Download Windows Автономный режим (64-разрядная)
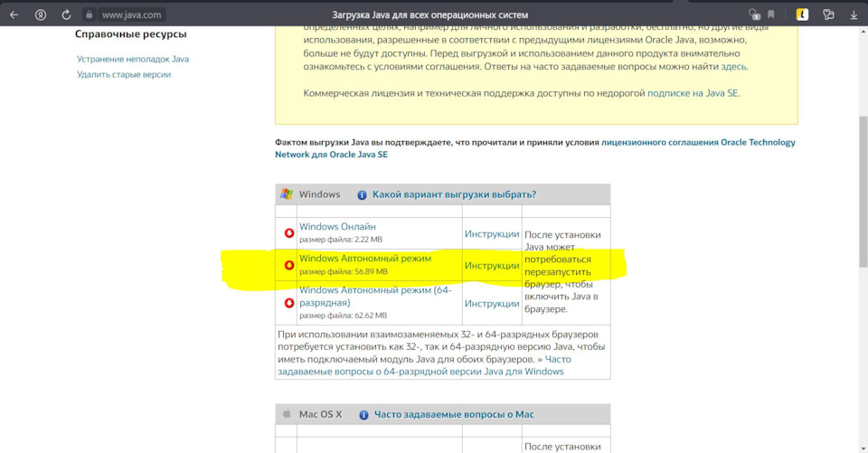Screen dimensions: 868x453 (x=375, y=297)
